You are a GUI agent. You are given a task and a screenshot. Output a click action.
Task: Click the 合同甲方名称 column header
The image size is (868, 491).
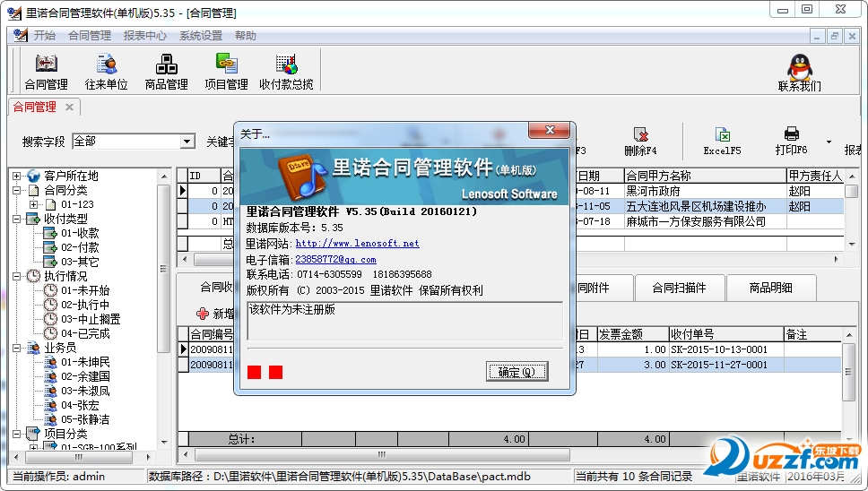(x=705, y=176)
